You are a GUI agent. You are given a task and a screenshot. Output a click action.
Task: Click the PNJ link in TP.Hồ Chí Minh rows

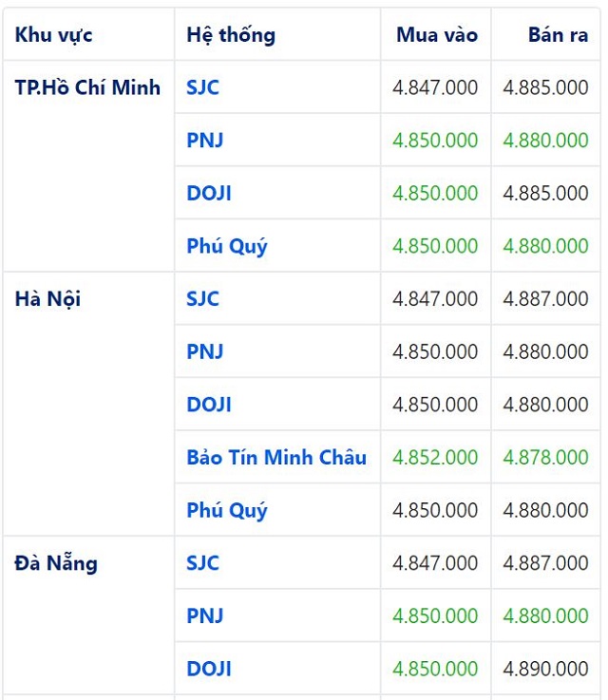tap(205, 141)
